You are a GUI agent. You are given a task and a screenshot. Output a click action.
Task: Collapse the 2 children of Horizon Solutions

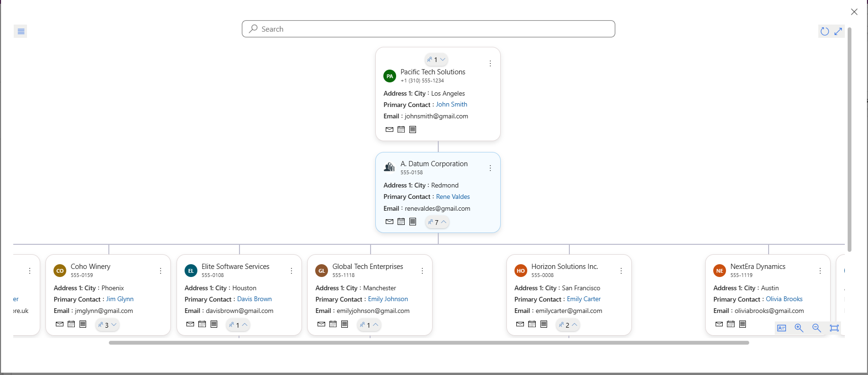[568, 325]
